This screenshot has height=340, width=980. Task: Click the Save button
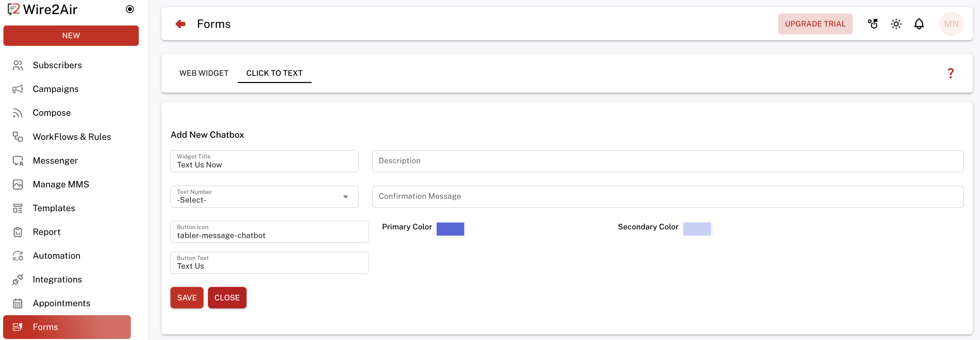(186, 298)
